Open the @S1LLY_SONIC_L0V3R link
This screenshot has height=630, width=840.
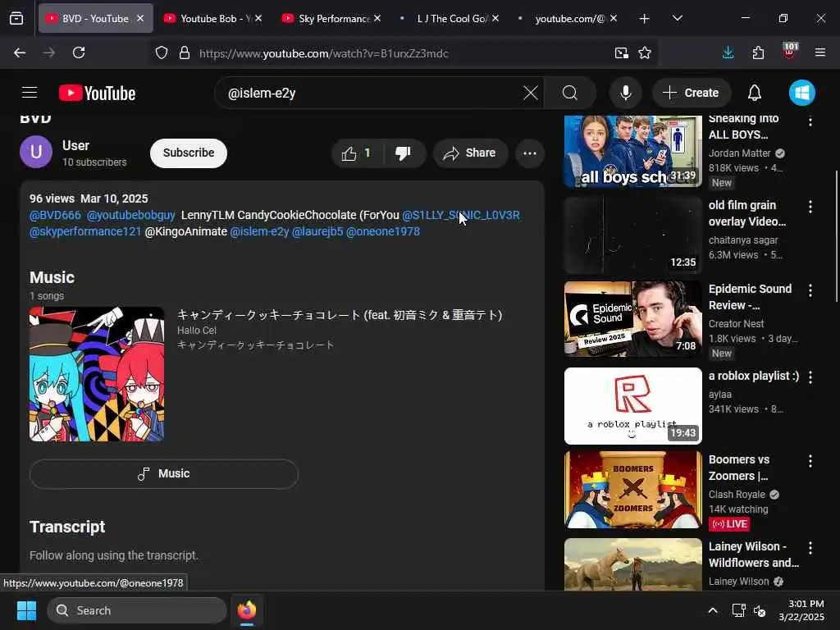click(461, 216)
